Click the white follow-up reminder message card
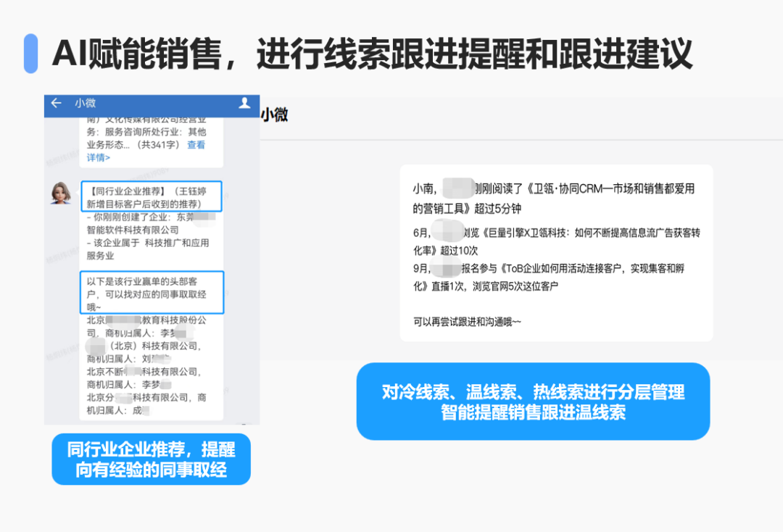The height and width of the screenshot is (532, 783). pyautogui.click(x=556, y=253)
